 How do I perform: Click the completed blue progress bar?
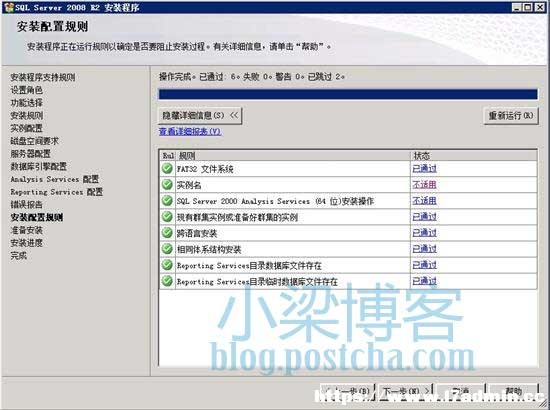click(348, 94)
